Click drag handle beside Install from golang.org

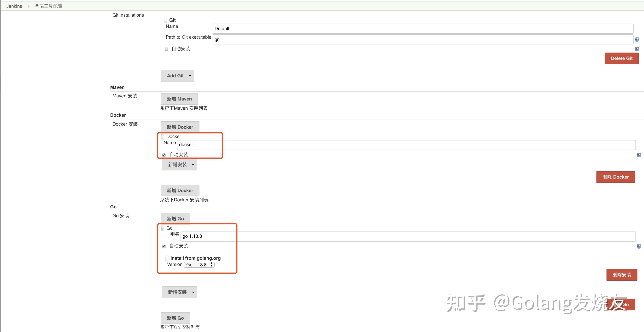(x=166, y=258)
